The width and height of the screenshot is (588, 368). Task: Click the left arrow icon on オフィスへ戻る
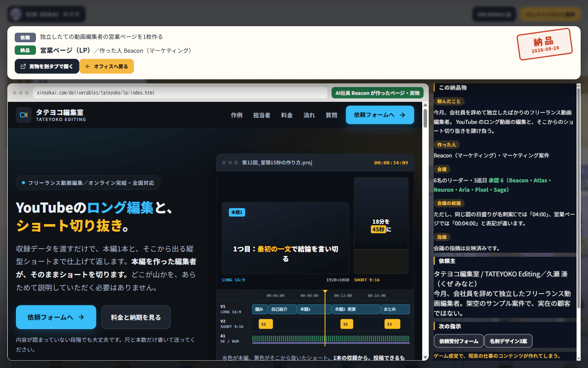pyautogui.click(x=87, y=67)
